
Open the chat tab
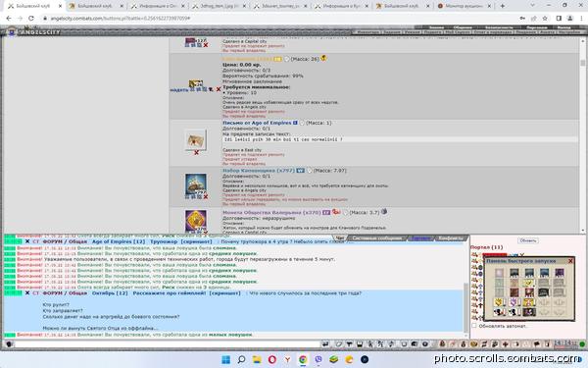339,238
